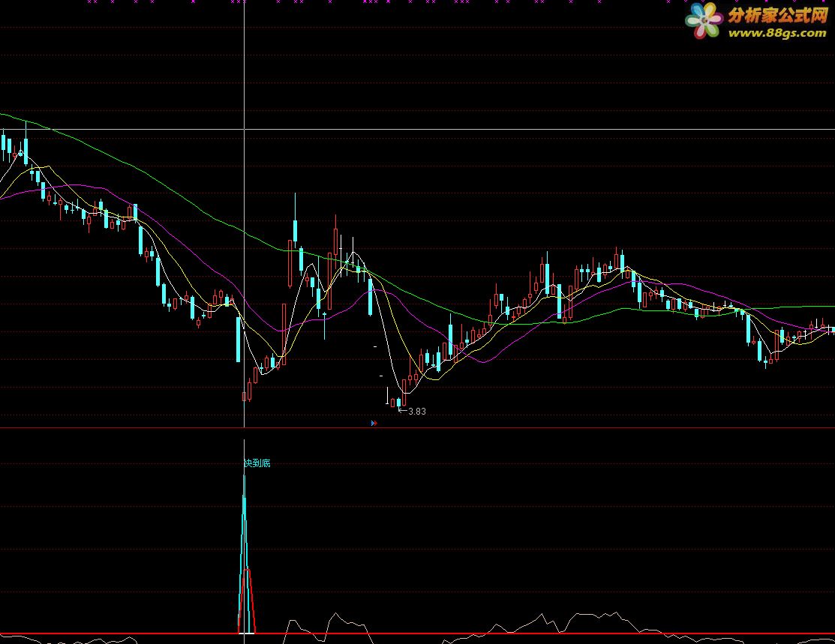The height and width of the screenshot is (644, 835).
Task: Click the 快到底 signal label
Action: (257, 463)
